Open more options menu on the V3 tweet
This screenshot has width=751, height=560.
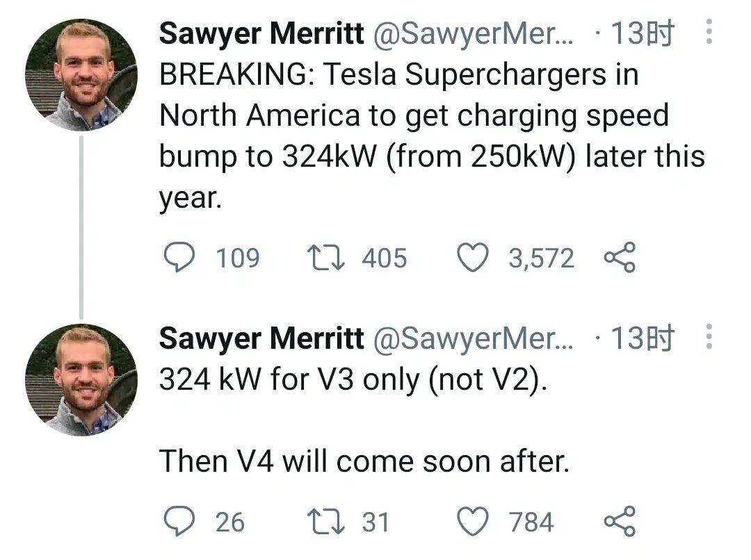(709, 338)
